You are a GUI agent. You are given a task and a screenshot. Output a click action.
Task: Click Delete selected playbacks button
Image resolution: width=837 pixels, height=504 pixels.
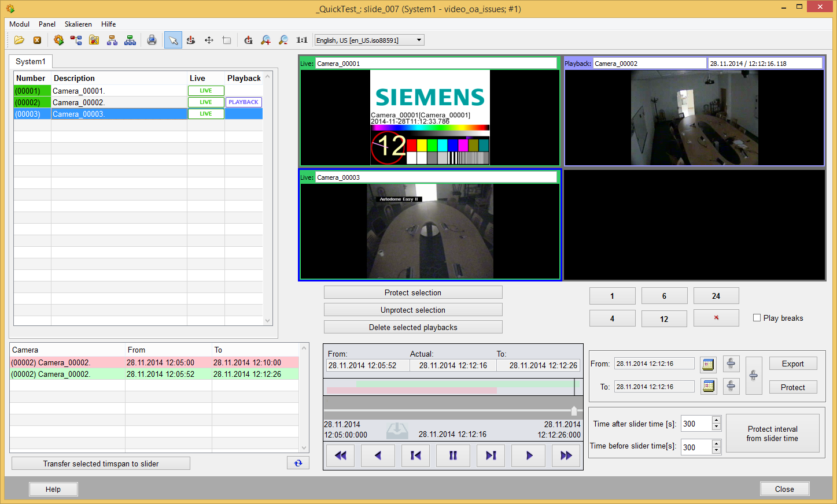click(x=413, y=327)
